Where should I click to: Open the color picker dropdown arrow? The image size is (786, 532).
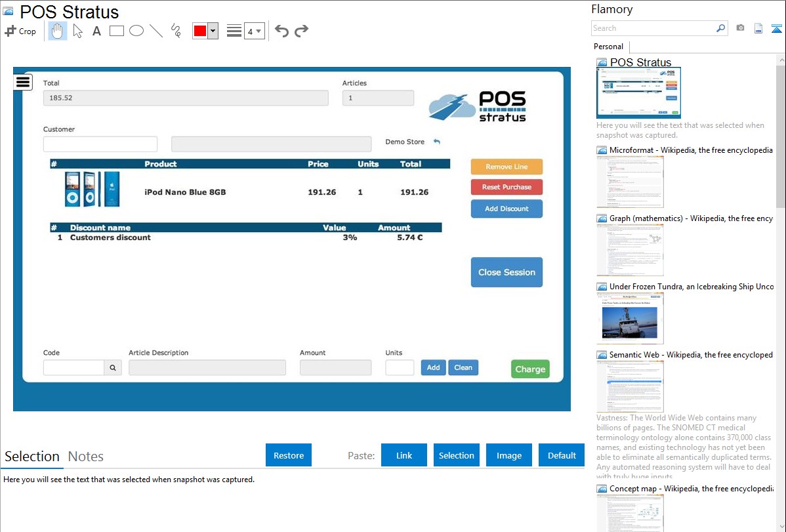point(213,31)
